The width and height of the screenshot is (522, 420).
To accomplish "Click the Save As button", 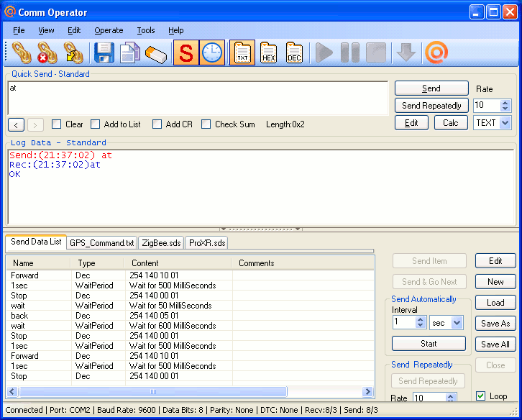I will coord(495,324).
